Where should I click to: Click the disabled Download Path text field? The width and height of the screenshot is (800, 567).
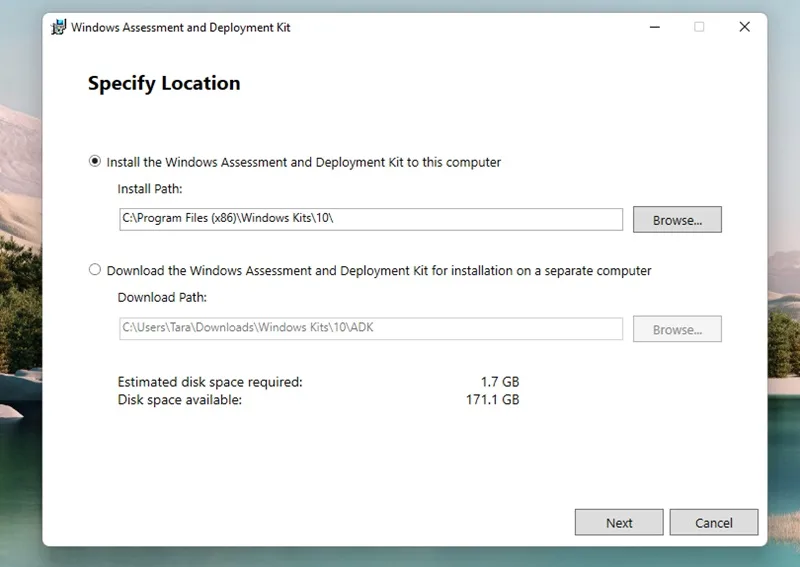click(x=371, y=328)
